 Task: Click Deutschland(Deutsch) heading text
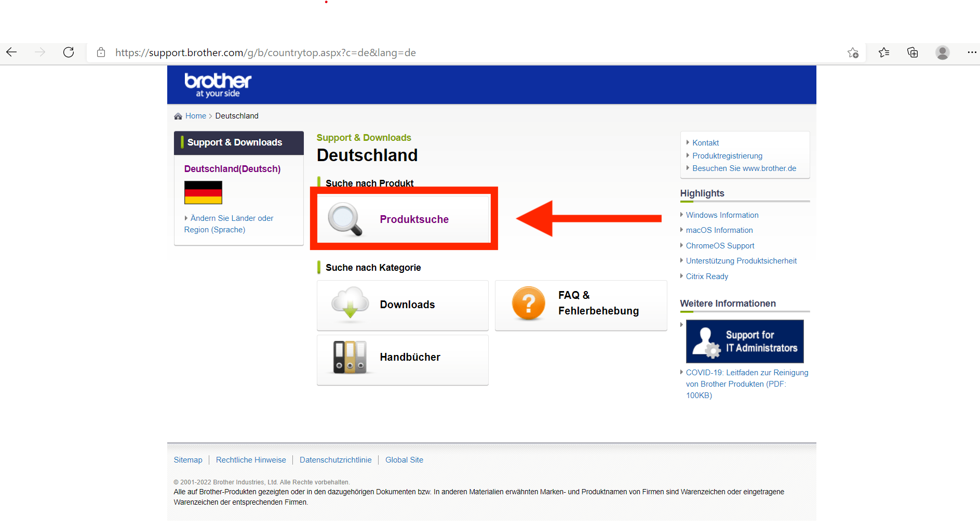232,169
